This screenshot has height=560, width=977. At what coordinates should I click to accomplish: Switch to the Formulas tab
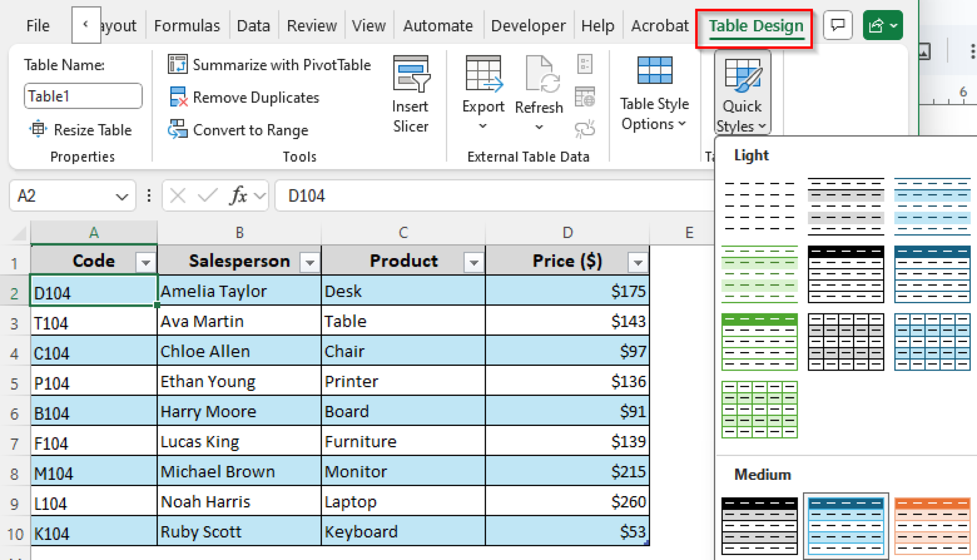pos(187,25)
